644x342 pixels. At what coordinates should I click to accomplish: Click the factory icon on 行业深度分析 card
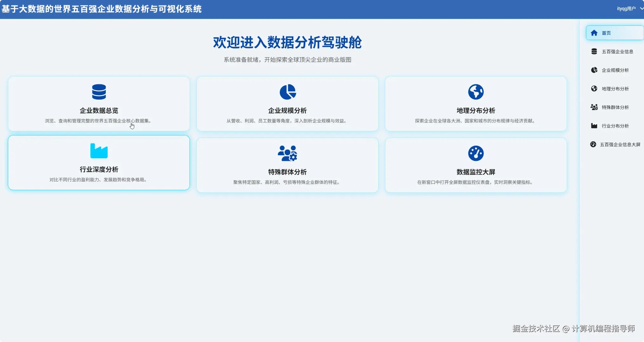point(99,151)
